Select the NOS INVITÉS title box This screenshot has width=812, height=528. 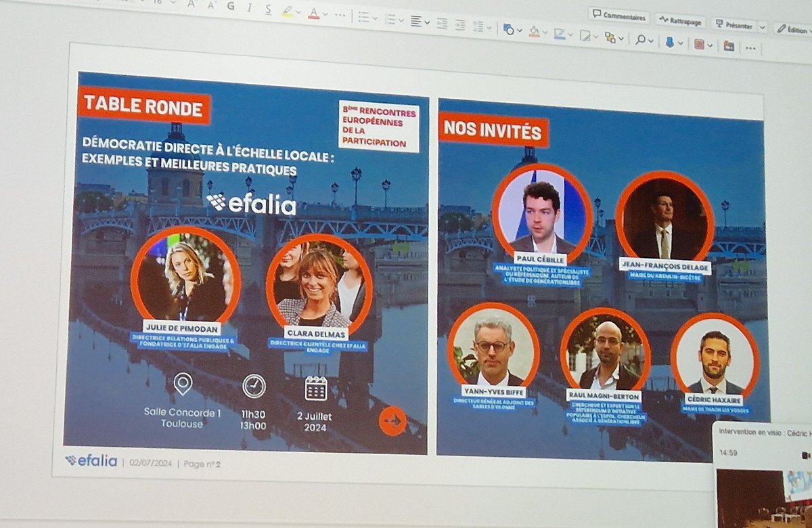(x=493, y=129)
